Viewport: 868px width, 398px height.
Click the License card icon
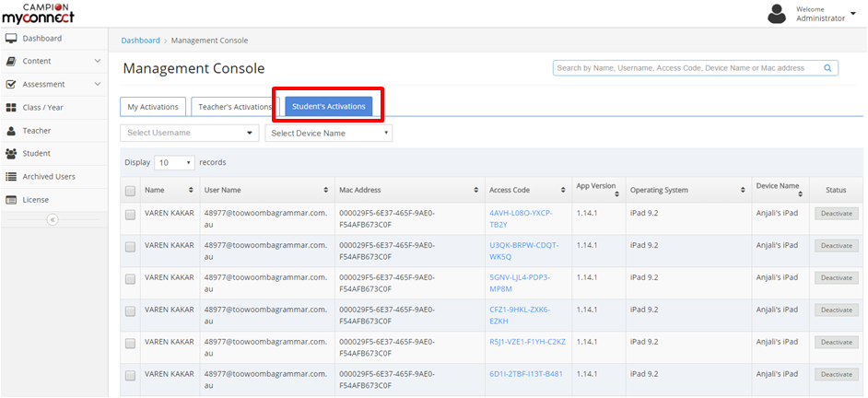click(11, 200)
